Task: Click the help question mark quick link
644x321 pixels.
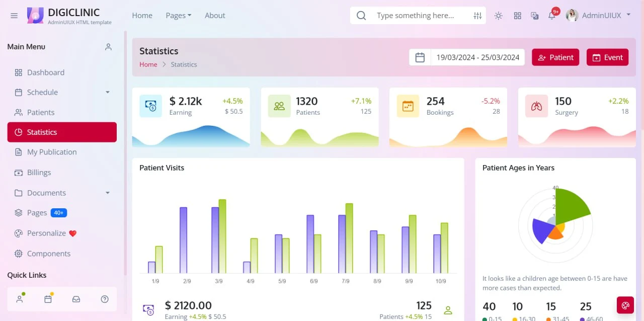Action: [105, 299]
